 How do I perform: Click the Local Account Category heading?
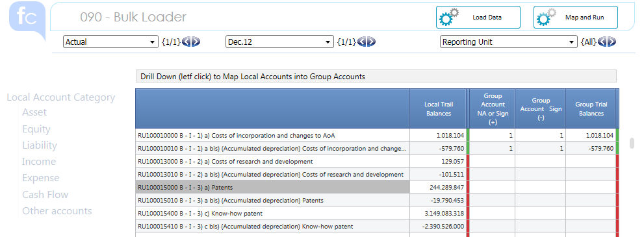tap(61, 97)
